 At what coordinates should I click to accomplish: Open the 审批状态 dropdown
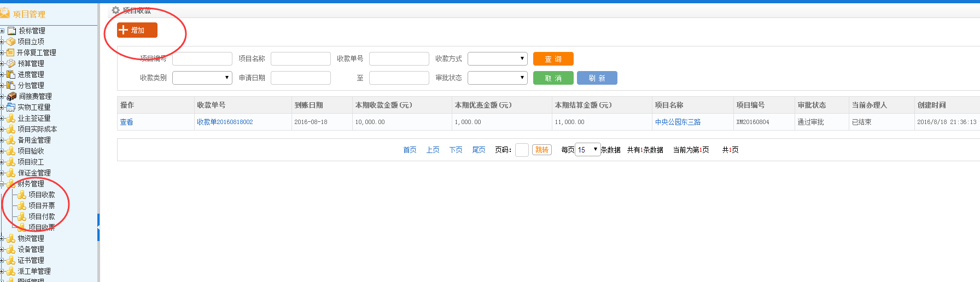498,78
